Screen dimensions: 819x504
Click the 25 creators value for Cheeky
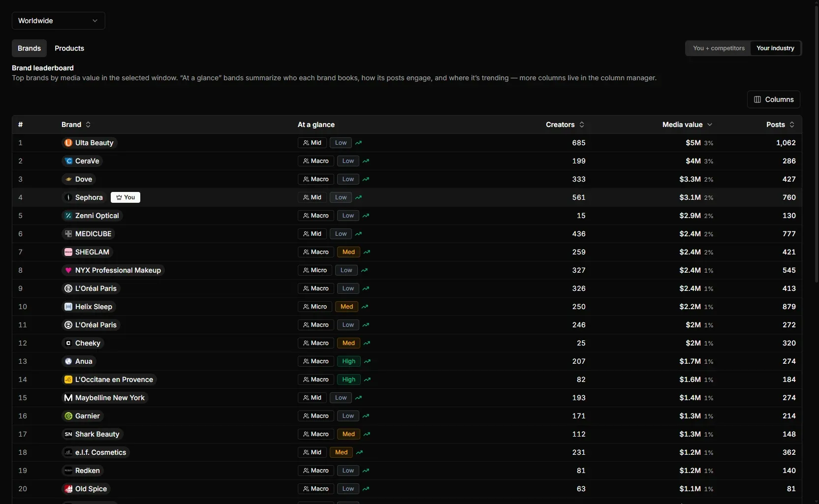581,343
